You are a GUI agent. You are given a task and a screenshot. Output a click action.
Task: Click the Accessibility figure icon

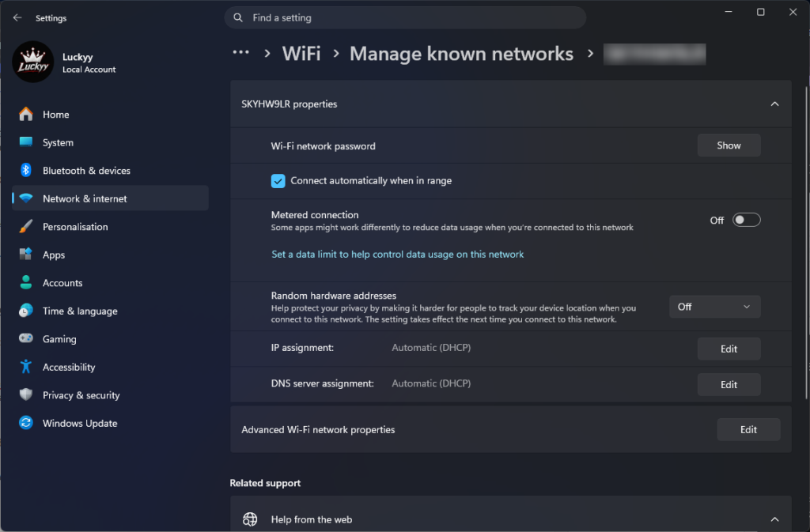tap(26, 367)
